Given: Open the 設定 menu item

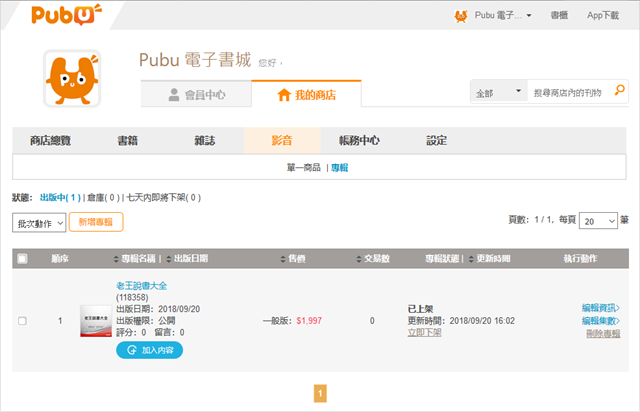Looking at the screenshot, I should pyautogui.click(x=436, y=140).
